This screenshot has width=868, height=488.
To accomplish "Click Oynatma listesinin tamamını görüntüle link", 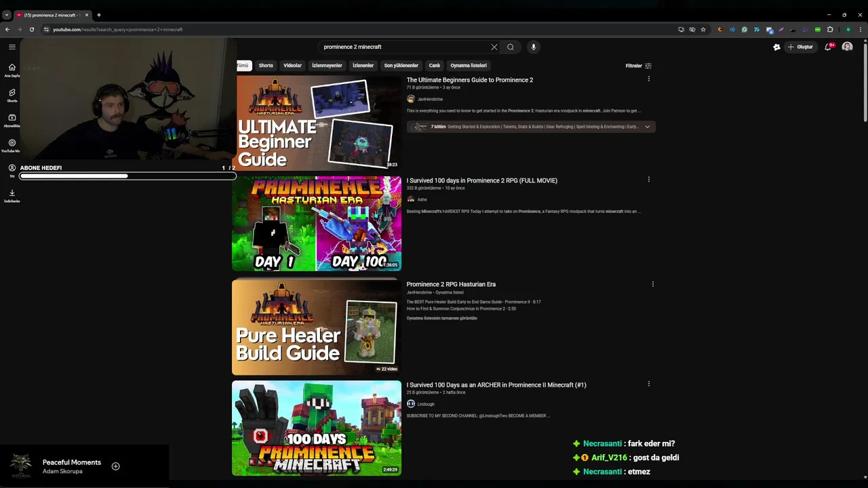I will click(x=442, y=318).
